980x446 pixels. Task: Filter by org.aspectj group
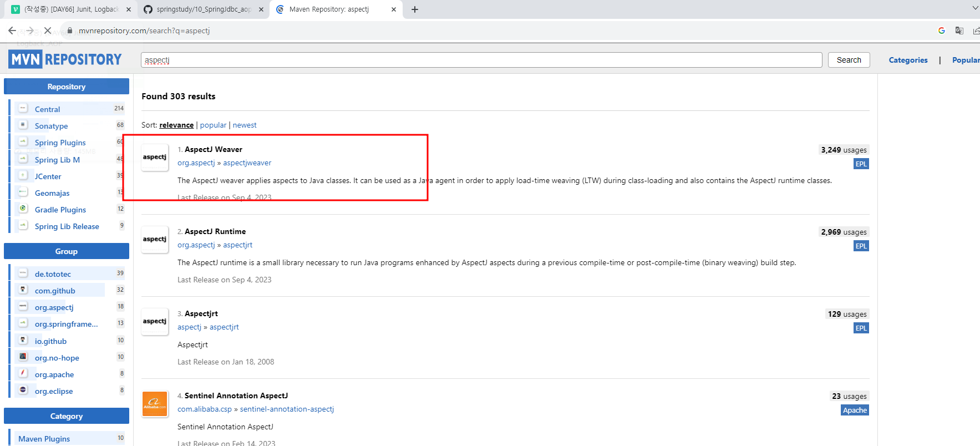54,307
